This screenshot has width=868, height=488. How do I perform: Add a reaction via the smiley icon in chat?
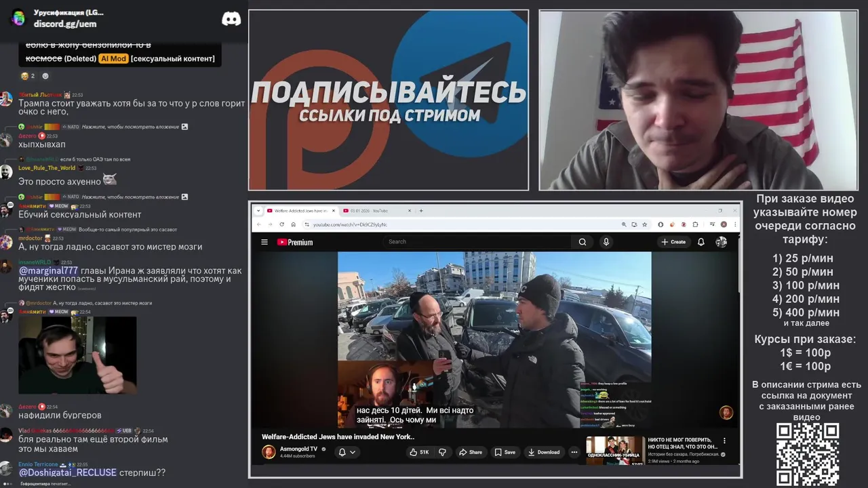pyautogui.click(x=45, y=76)
